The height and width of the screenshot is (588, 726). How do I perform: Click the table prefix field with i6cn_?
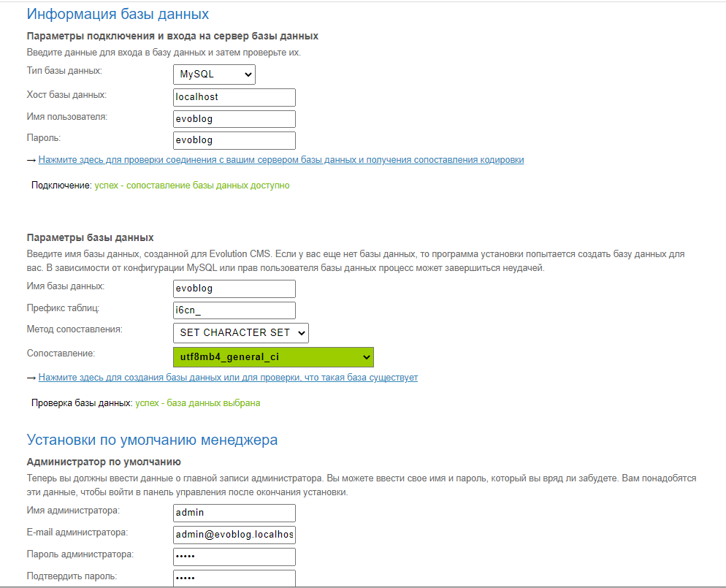coord(234,310)
